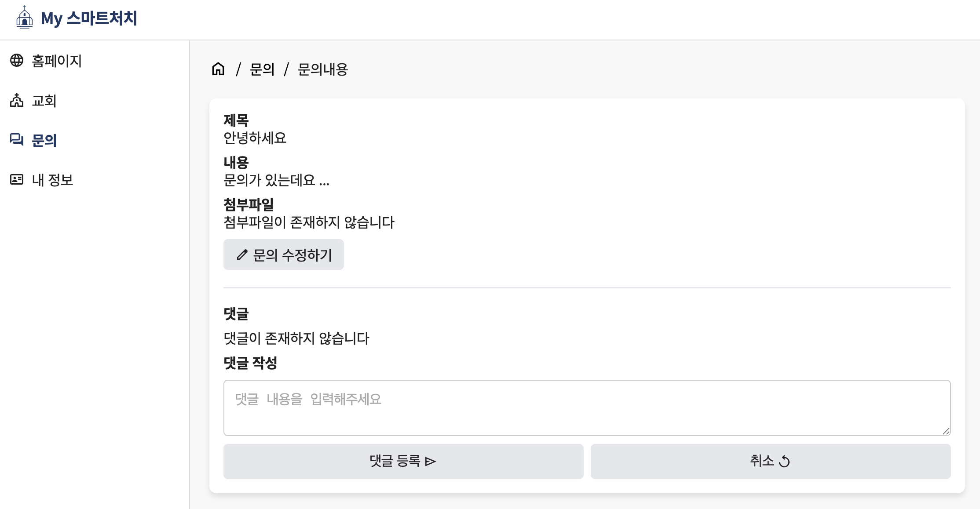Viewport: 980px width, 509px height.
Task: Click the undo arrow icon on 취소
Action: pos(784,462)
